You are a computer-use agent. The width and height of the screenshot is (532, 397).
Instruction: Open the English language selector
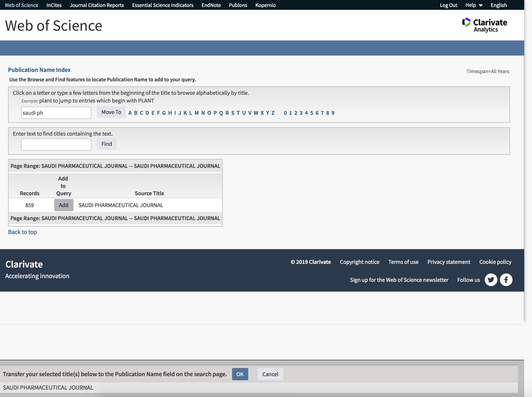tap(499, 5)
